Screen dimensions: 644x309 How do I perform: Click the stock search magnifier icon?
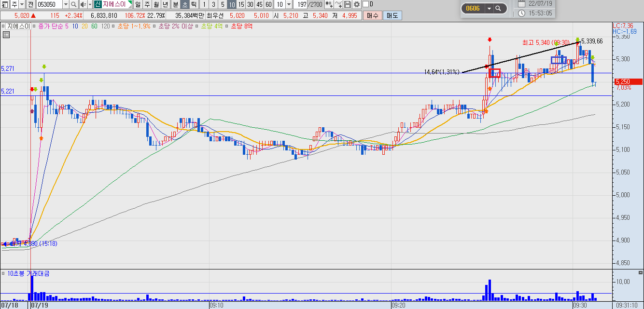point(73,5)
